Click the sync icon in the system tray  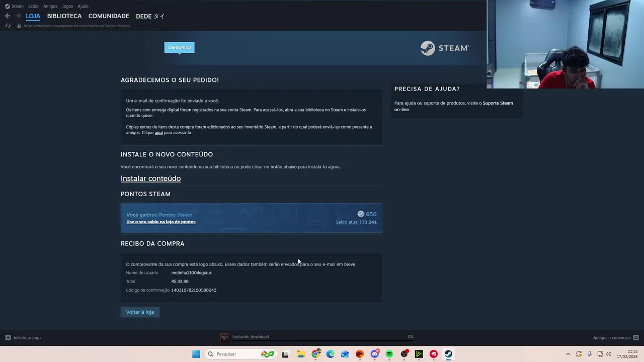click(x=579, y=354)
